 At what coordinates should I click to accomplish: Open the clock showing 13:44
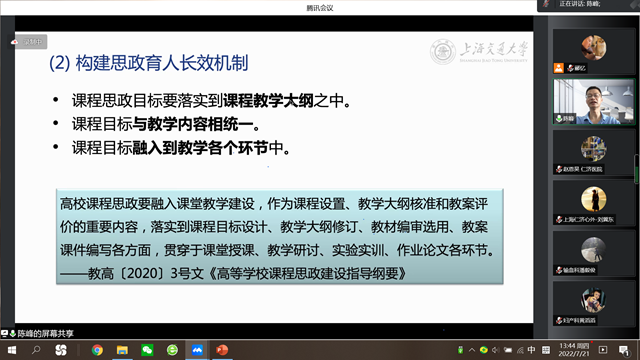coord(574,350)
